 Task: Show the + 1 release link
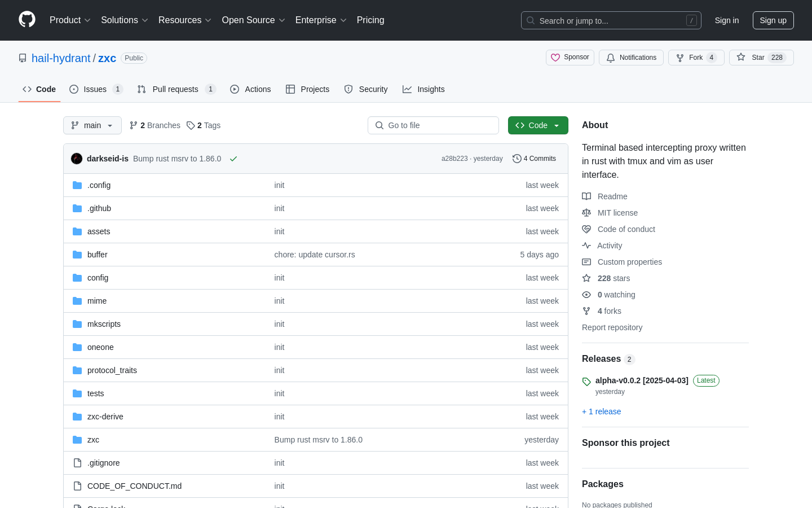tap(601, 411)
